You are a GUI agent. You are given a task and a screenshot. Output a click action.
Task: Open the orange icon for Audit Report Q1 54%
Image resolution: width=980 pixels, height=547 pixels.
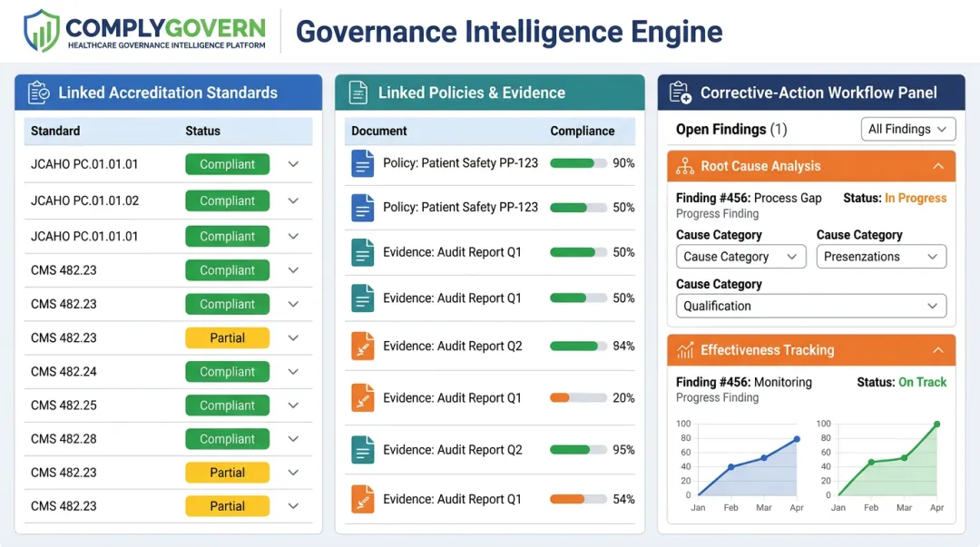coord(362,500)
